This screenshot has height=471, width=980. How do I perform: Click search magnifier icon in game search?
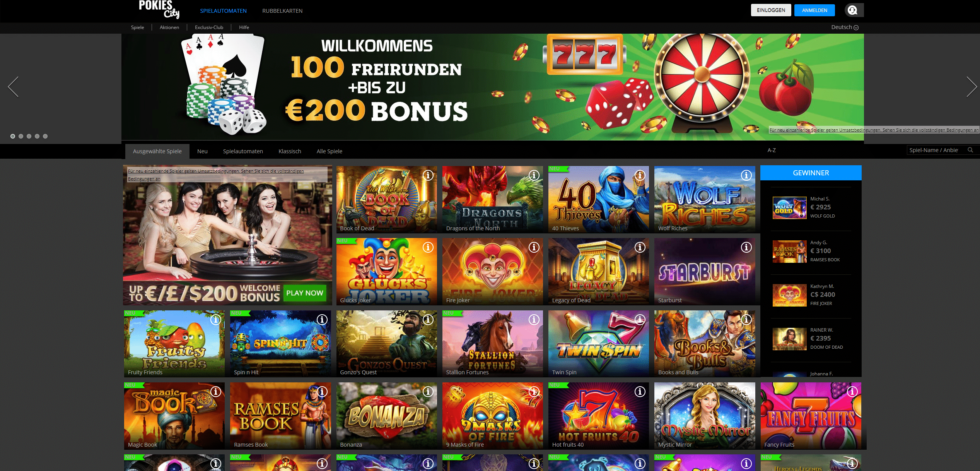coord(970,150)
